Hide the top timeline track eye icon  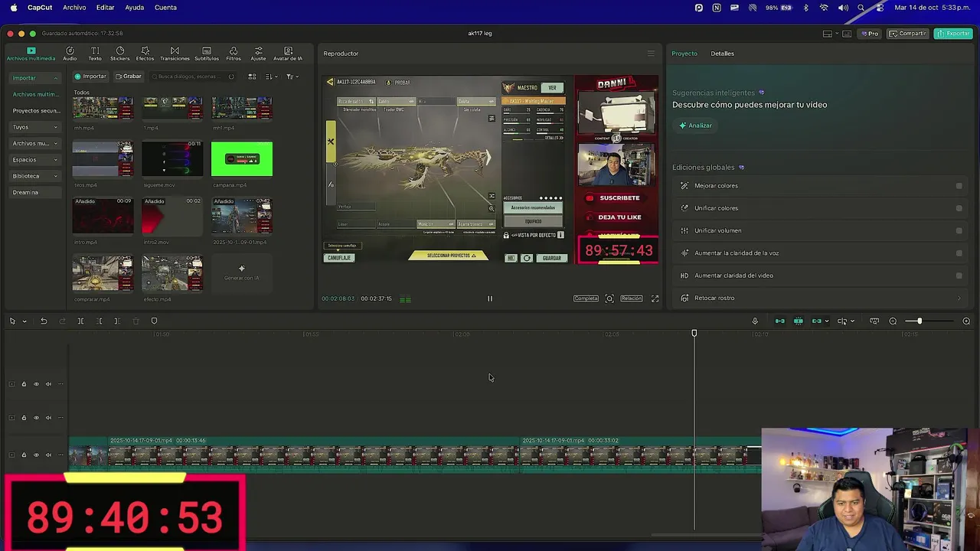[36, 384]
